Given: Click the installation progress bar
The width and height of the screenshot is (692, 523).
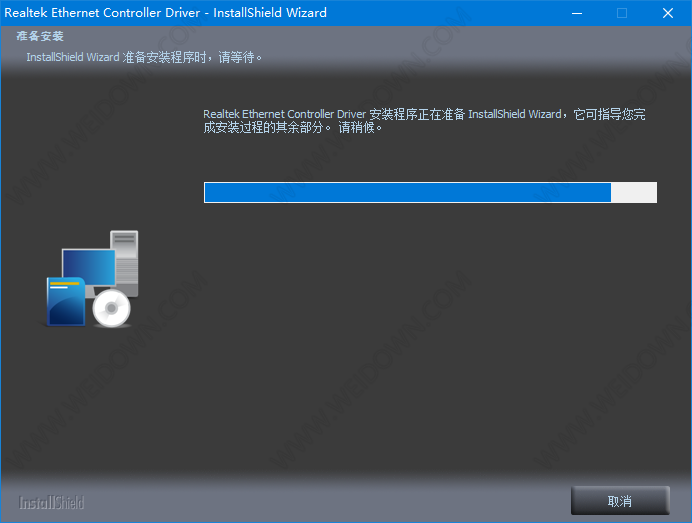Looking at the screenshot, I should [x=430, y=192].
